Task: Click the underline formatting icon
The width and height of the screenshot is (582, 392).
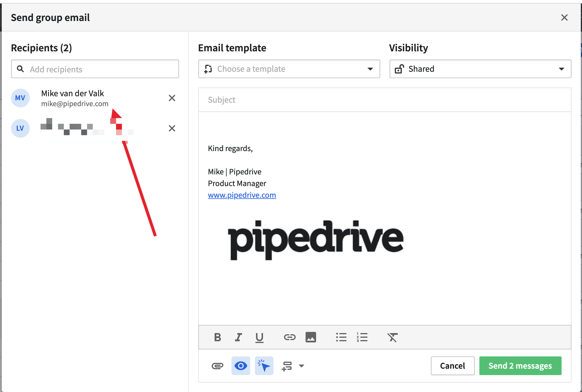Action: (x=259, y=337)
